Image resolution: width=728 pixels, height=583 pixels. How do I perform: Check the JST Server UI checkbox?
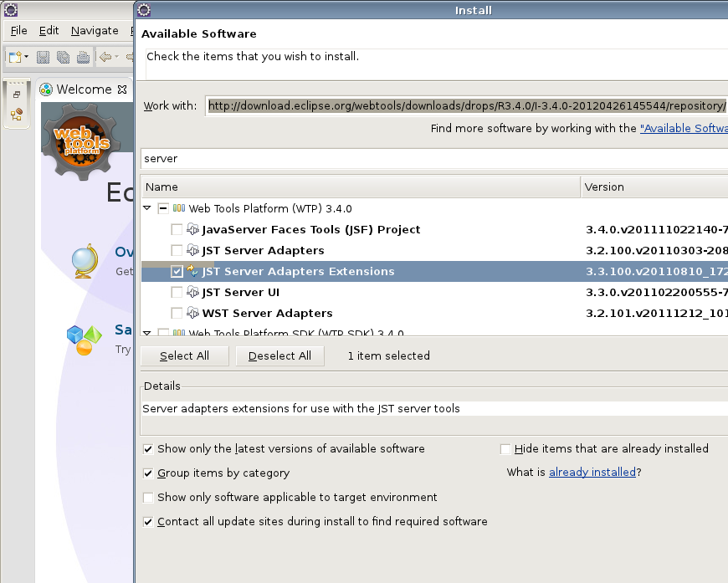pyautogui.click(x=177, y=292)
